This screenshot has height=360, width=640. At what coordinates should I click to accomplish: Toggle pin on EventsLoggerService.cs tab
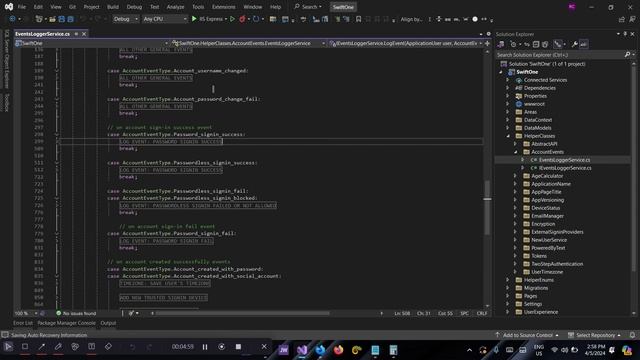76,34
